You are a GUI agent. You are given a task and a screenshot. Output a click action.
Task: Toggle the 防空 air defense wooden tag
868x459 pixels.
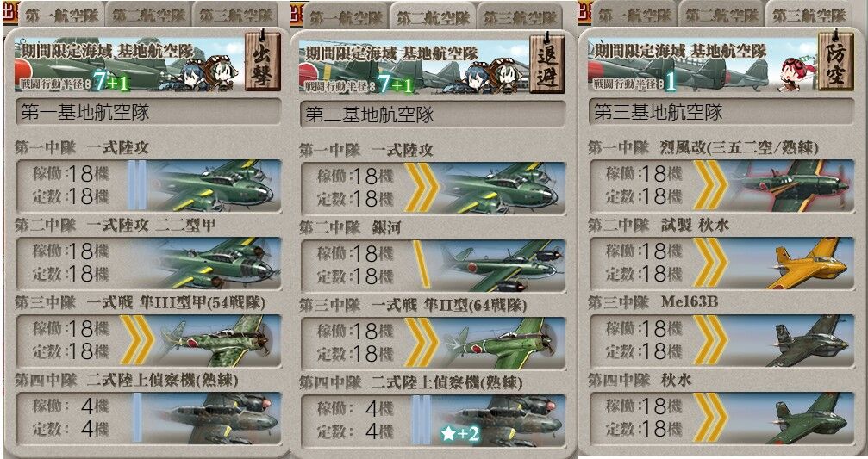(836, 60)
